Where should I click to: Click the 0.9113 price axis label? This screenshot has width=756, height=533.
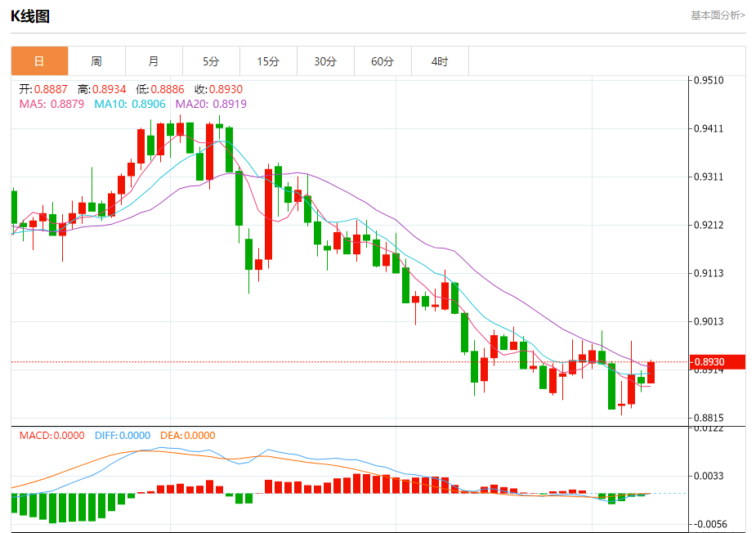709,273
